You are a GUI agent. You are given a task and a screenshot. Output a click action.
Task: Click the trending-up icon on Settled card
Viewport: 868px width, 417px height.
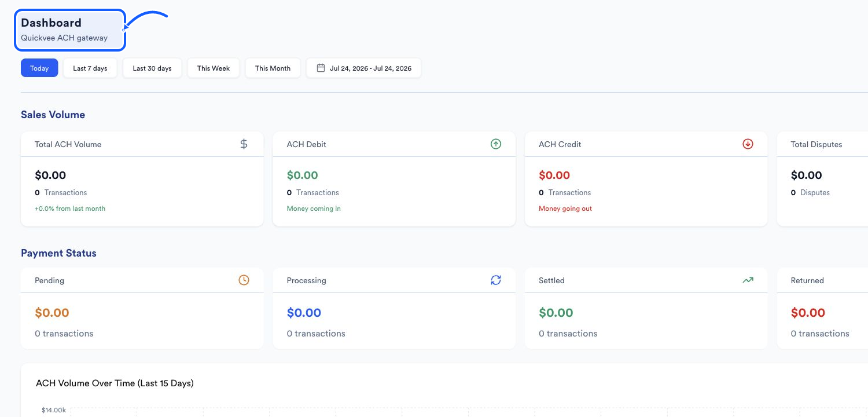pyautogui.click(x=748, y=280)
